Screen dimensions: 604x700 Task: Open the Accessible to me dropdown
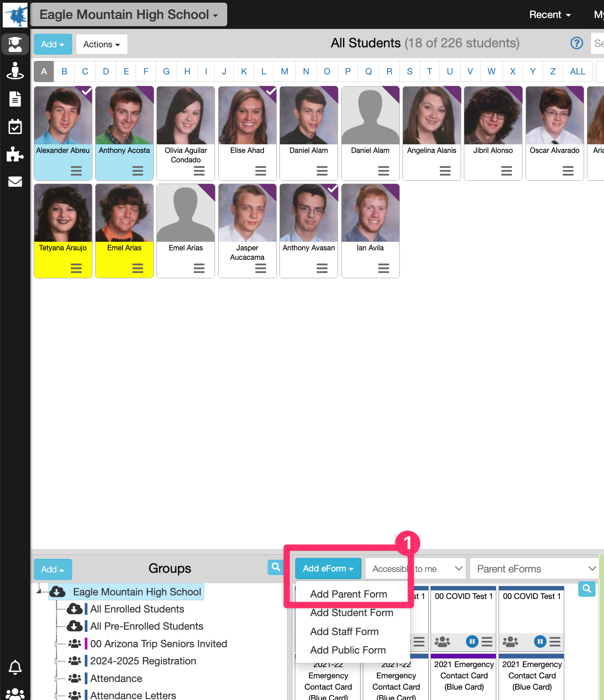415,568
